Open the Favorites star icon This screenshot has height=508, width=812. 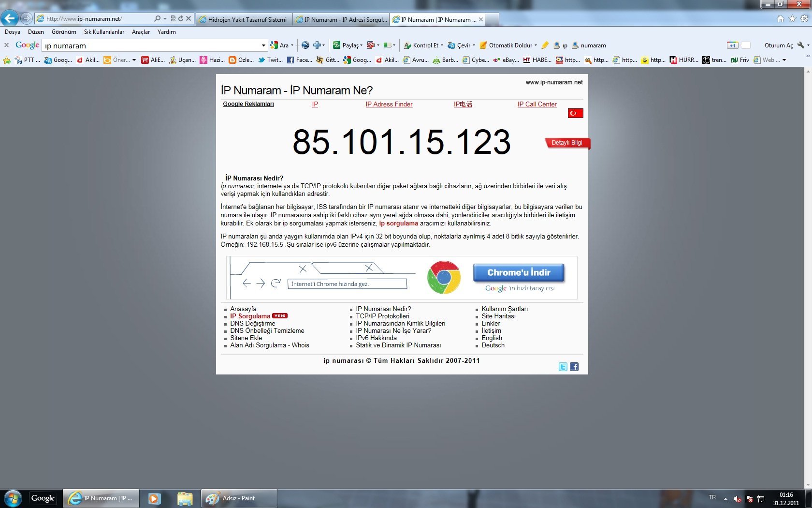(792, 19)
